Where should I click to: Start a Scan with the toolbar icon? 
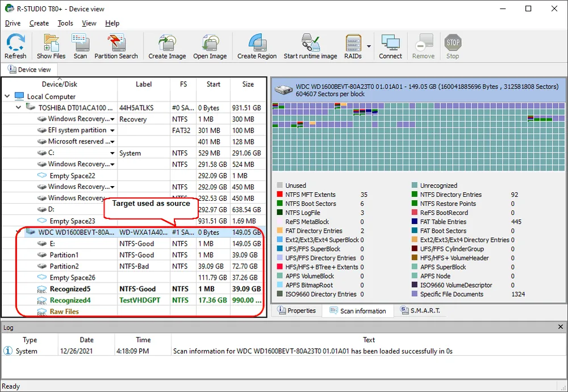click(x=80, y=47)
